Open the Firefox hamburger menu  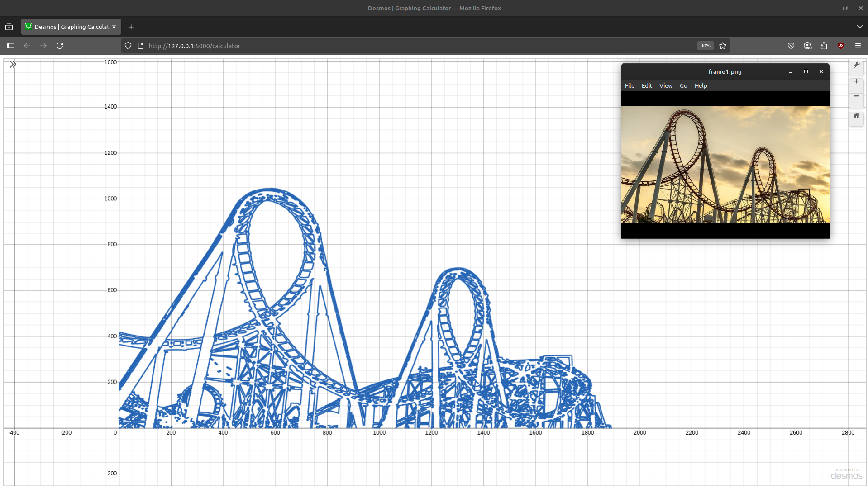[x=858, y=46]
